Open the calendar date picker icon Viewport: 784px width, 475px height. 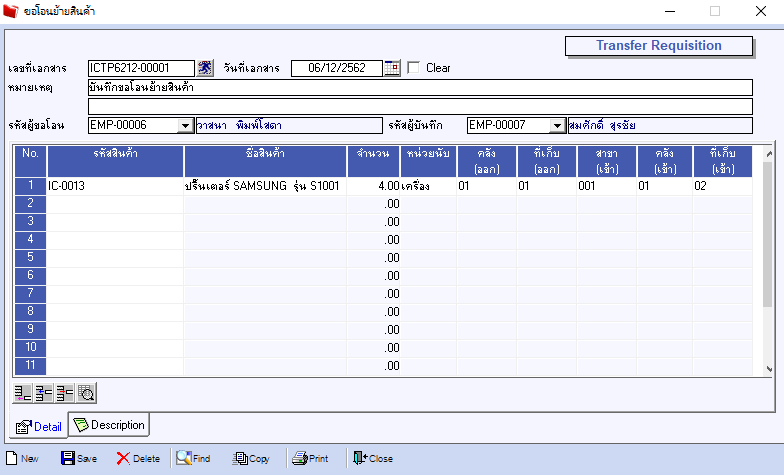tap(392, 68)
